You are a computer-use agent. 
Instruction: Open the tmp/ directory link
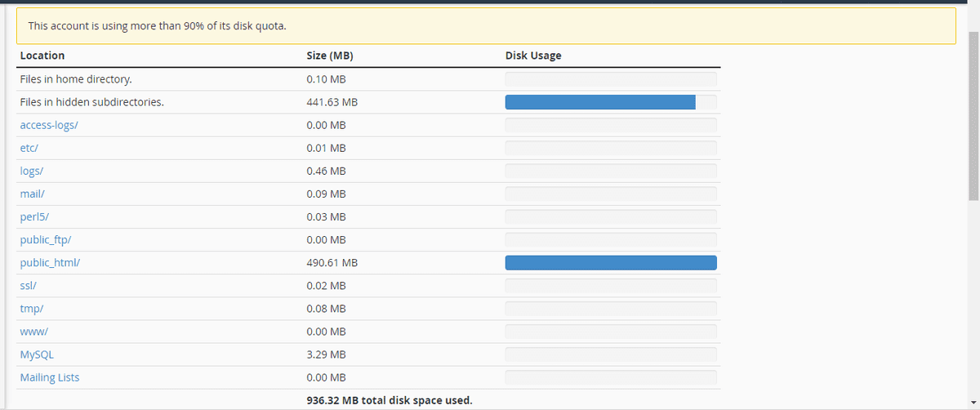(x=31, y=309)
